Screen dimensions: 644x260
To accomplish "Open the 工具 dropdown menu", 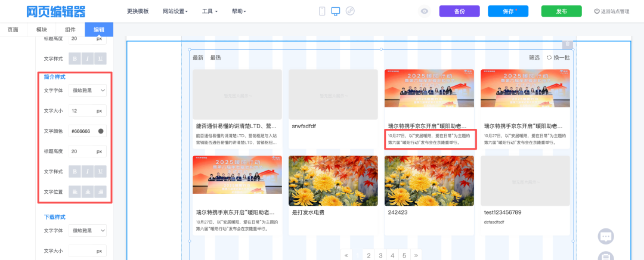I will (x=210, y=11).
